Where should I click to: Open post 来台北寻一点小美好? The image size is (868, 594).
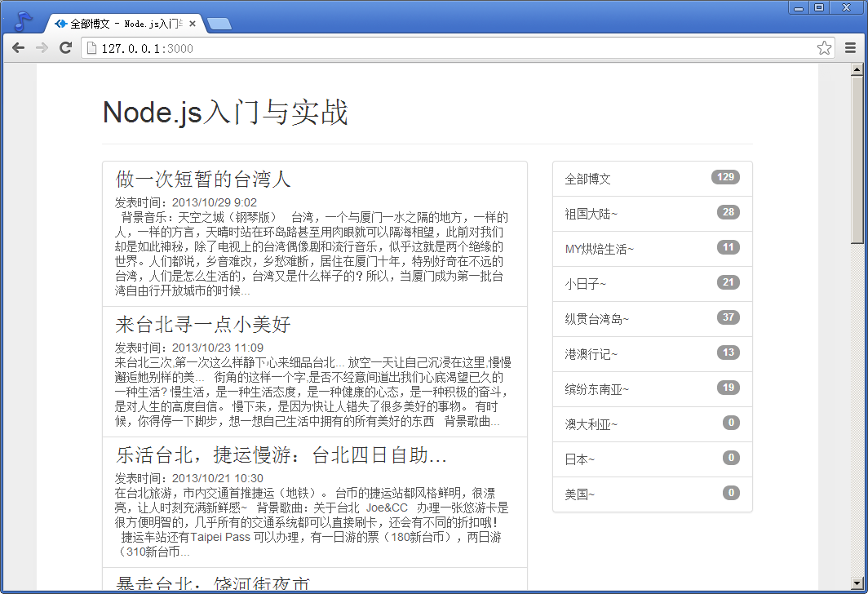[203, 325]
